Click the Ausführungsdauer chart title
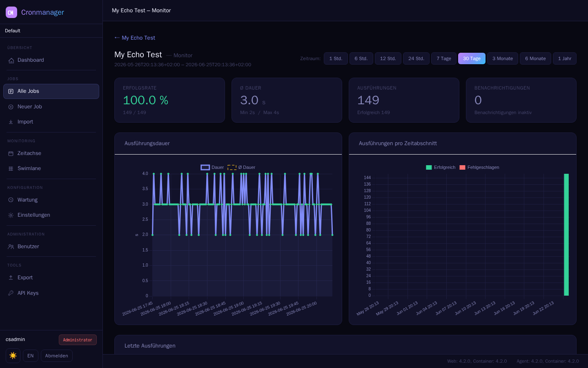 tap(147, 143)
